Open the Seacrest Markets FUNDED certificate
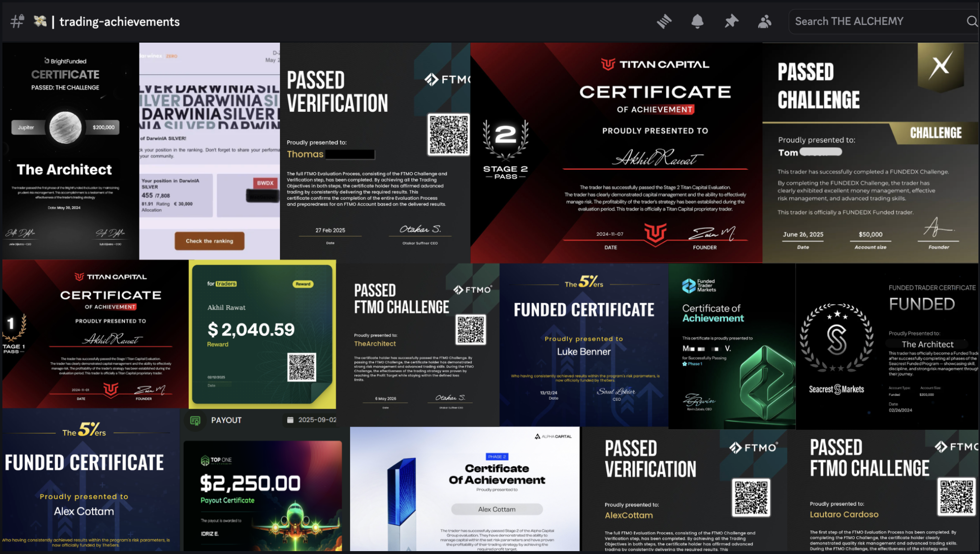Viewport: 980px width, 554px height. [x=887, y=346]
